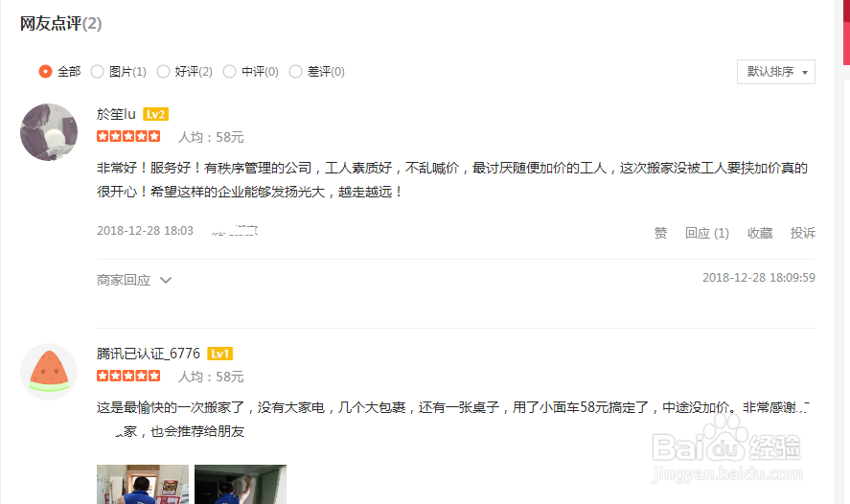Open the 默认排序 sort dropdown
850x504 pixels.
click(x=776, y=72)
